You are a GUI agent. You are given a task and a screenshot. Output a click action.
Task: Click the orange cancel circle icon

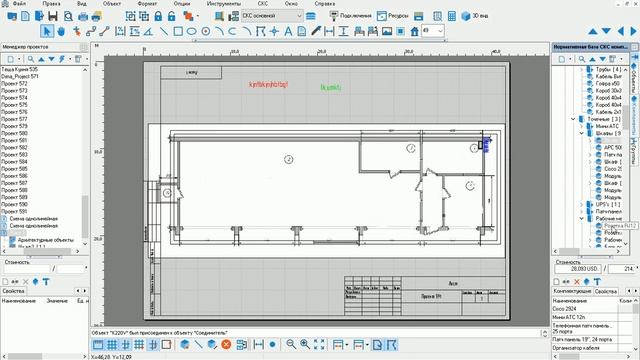point(226,344)
